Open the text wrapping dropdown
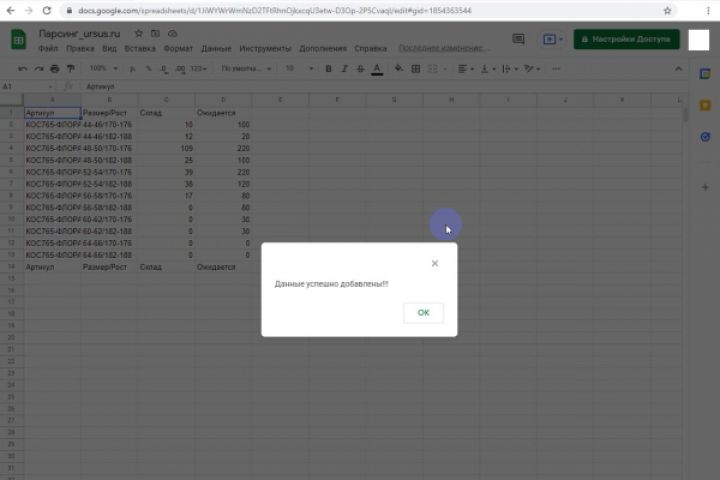 coord(510,69)
